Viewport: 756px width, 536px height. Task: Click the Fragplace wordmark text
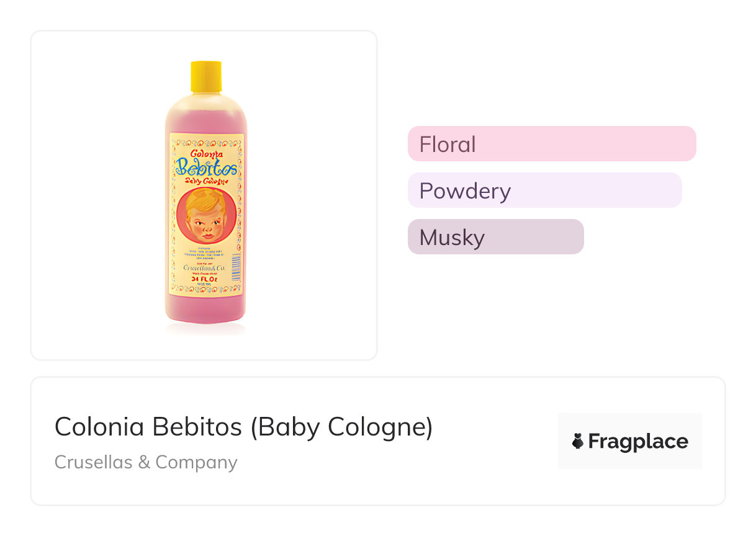coord(638,442)
